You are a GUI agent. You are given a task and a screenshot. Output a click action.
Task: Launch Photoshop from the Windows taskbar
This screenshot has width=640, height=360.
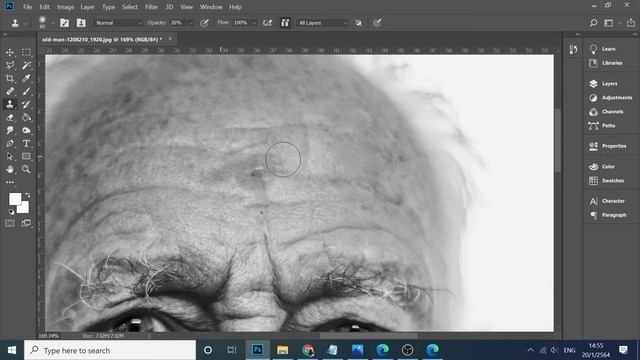click(258, 350)
